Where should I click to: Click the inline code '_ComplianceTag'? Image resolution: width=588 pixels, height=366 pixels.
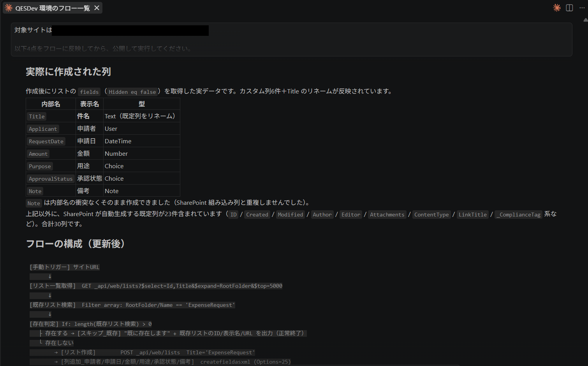pyautogui.click(x=518, y=215)
